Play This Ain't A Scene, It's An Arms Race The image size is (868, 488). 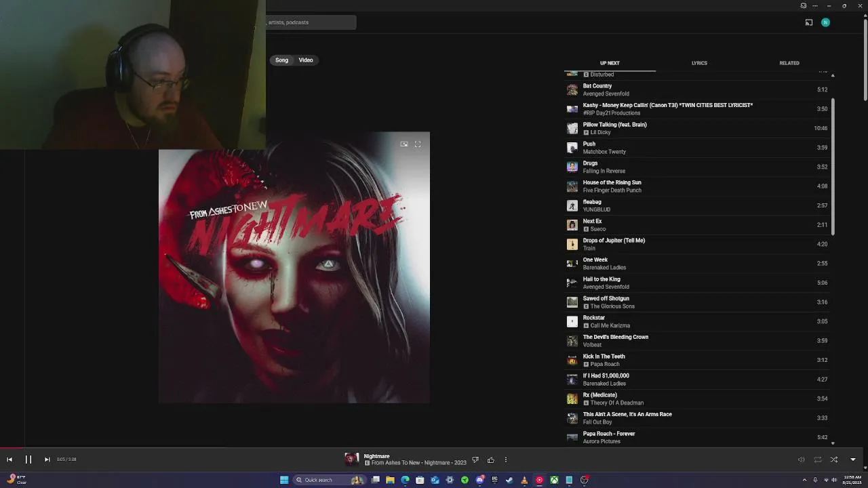click(696, 418)
